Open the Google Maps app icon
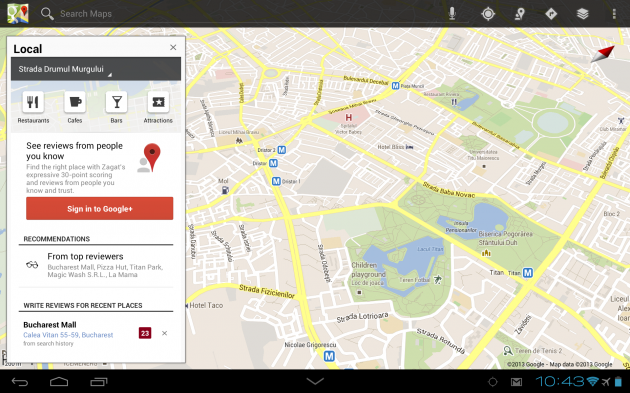Image resolution: width=630 pixels, height=393 pixels. pyautogui.click(x=18, y=13)
